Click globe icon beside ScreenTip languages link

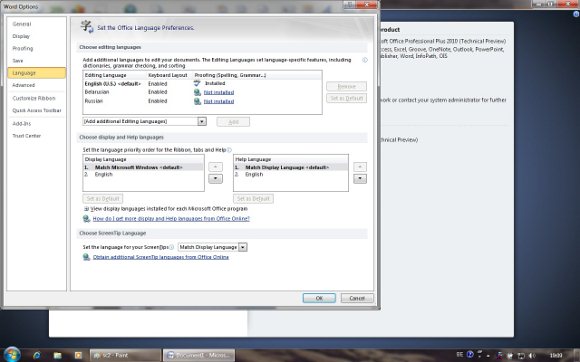pos(86,257)
